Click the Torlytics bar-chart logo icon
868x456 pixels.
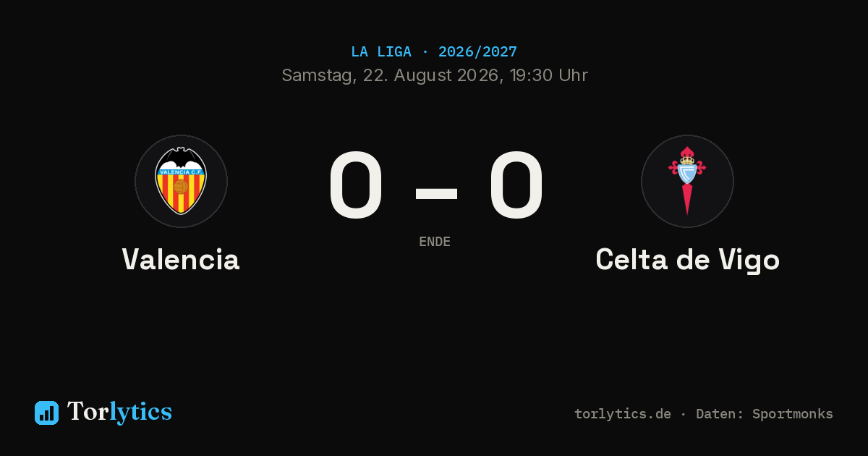46,413
